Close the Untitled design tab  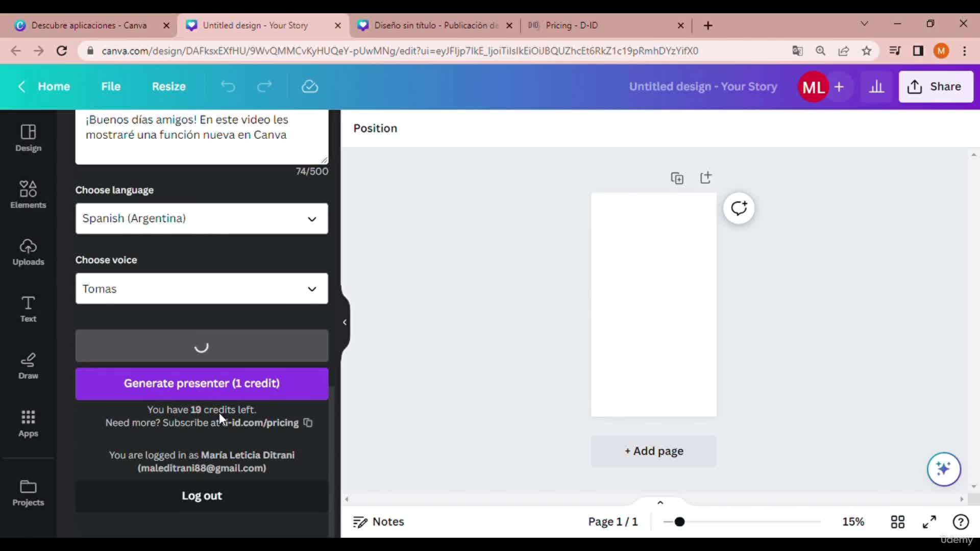[337, 26]
